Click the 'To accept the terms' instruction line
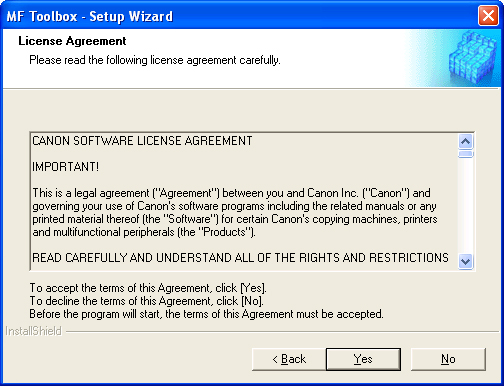The width and height of the screenshot is (504, 386). pos(148,288)
